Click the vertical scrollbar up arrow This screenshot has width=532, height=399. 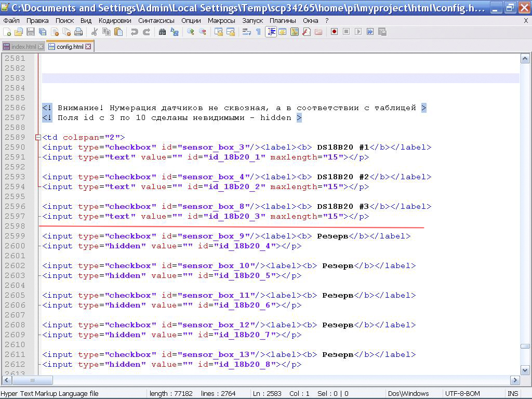click(x=525, y=59)
